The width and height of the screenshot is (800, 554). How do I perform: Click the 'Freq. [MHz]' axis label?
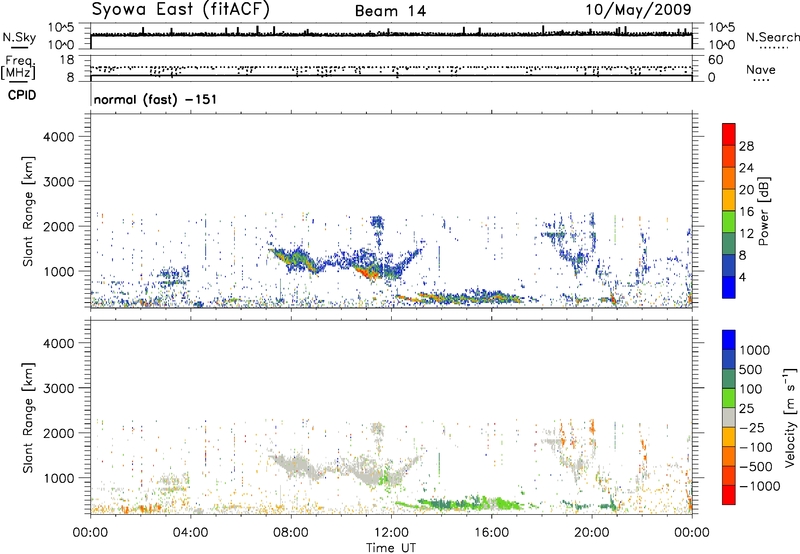18,67
